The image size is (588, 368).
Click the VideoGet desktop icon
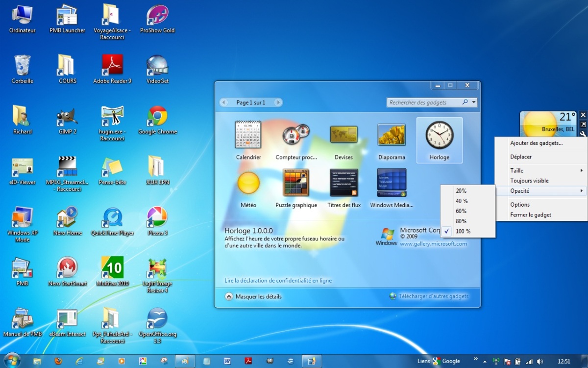pyautogui.click(x=157, y=70)
